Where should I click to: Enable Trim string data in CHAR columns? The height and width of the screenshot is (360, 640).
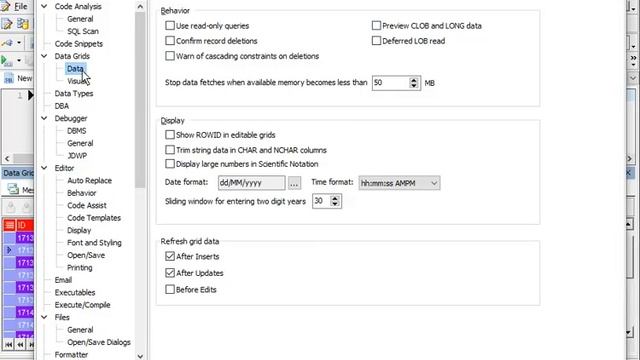170,150
